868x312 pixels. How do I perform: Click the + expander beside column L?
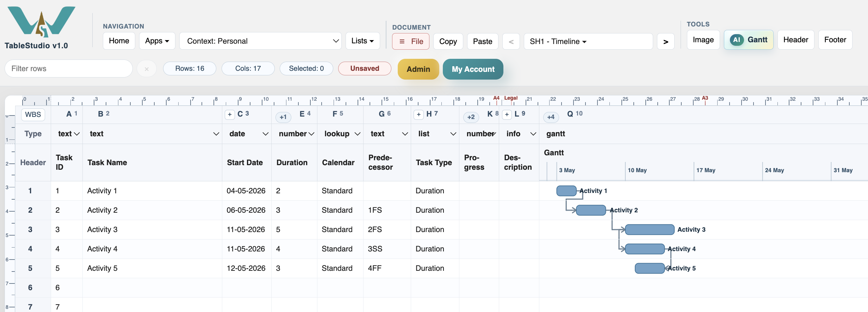pos(507,114)
